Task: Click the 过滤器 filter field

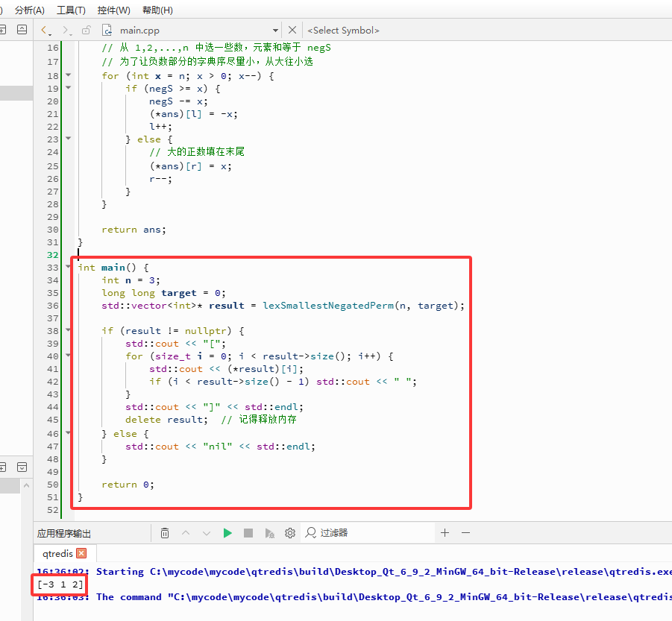Action: (x=368, y=533)
